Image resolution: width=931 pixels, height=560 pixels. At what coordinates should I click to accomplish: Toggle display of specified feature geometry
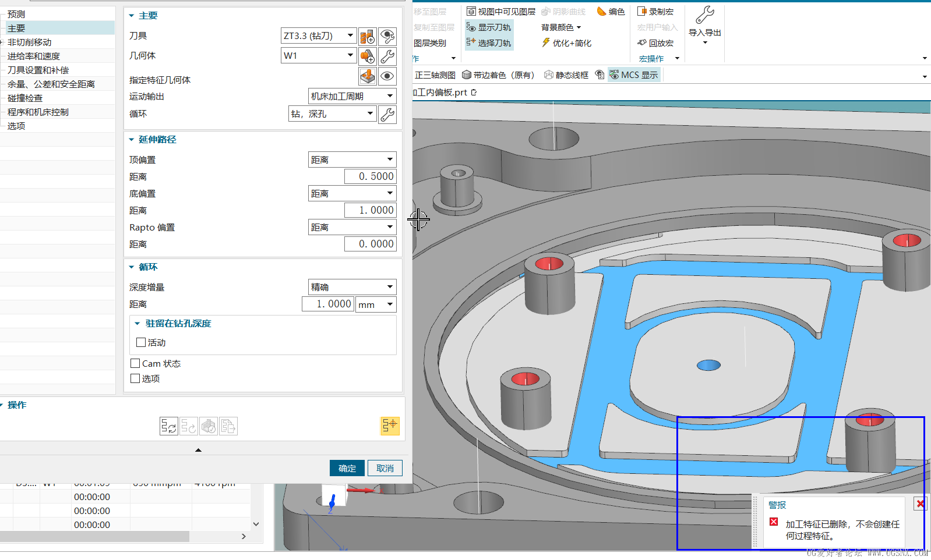point(387,76)
